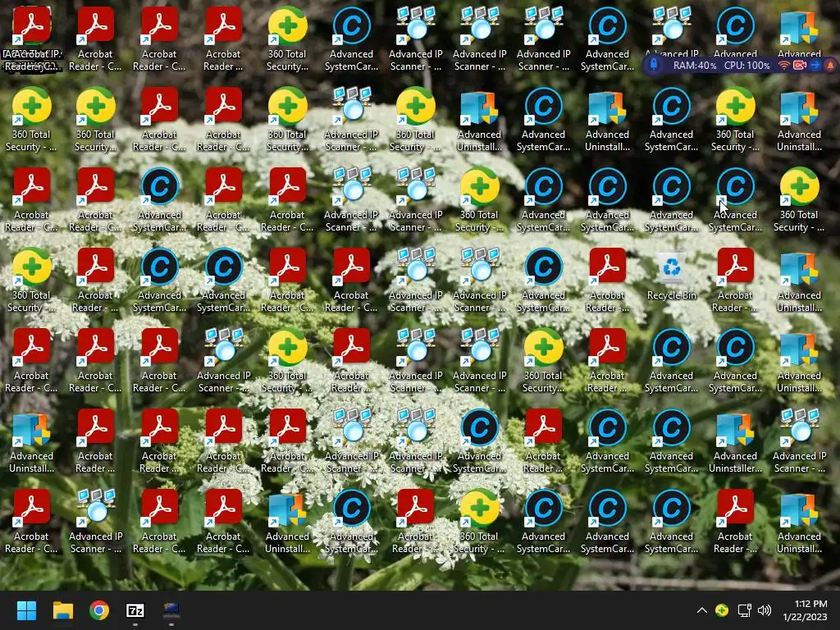Viewport: 840px width, 630px height.
Task: Click the blue rocket icon on floating monitor bar
Action: click(x=654, y=65)
